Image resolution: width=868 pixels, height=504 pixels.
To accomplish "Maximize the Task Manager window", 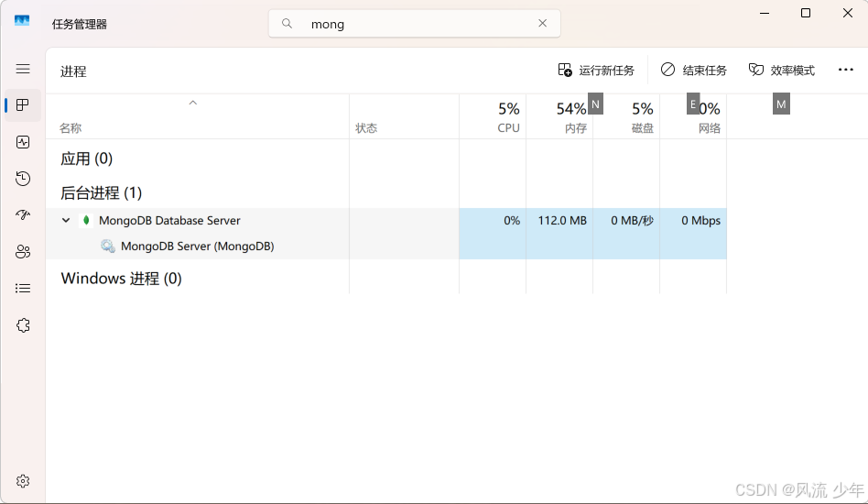I will pyautogui.click(x=806, y=13).
